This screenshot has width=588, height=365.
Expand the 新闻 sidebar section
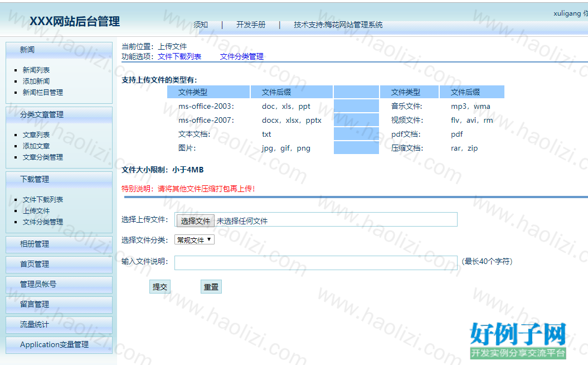59,50
